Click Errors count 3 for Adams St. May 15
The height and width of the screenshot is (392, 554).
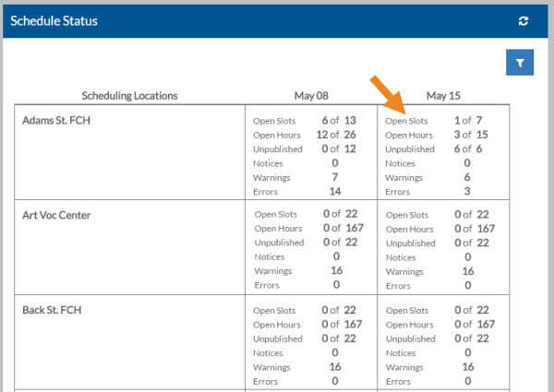pyautogui.click(x=467, y=192)
